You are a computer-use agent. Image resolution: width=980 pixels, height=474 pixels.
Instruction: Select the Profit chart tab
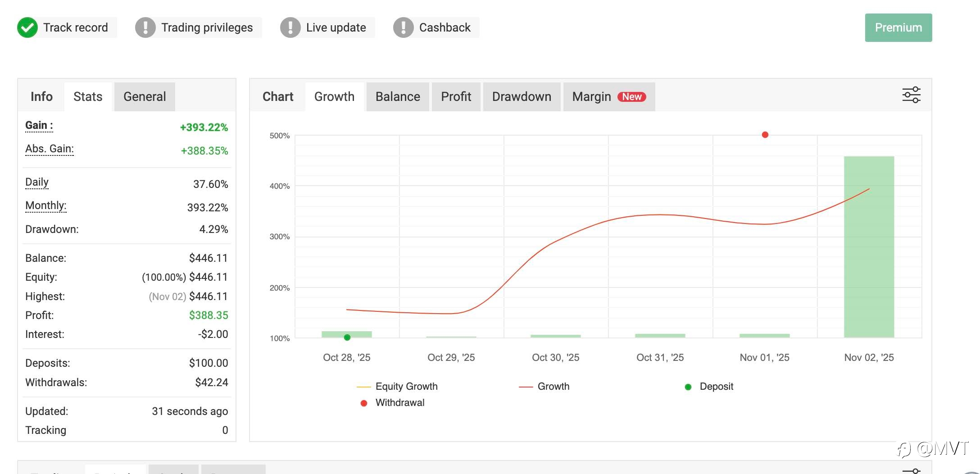(456, 97)
